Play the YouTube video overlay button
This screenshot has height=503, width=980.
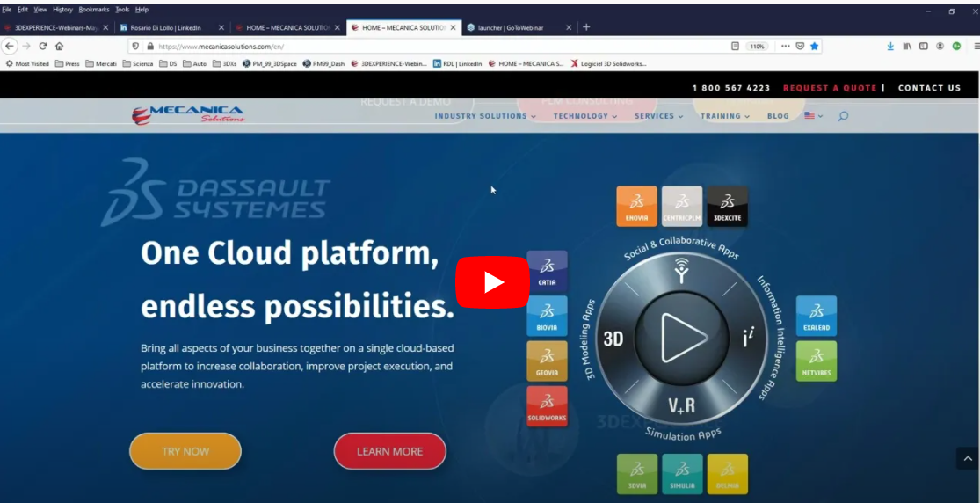pos(492,282)
